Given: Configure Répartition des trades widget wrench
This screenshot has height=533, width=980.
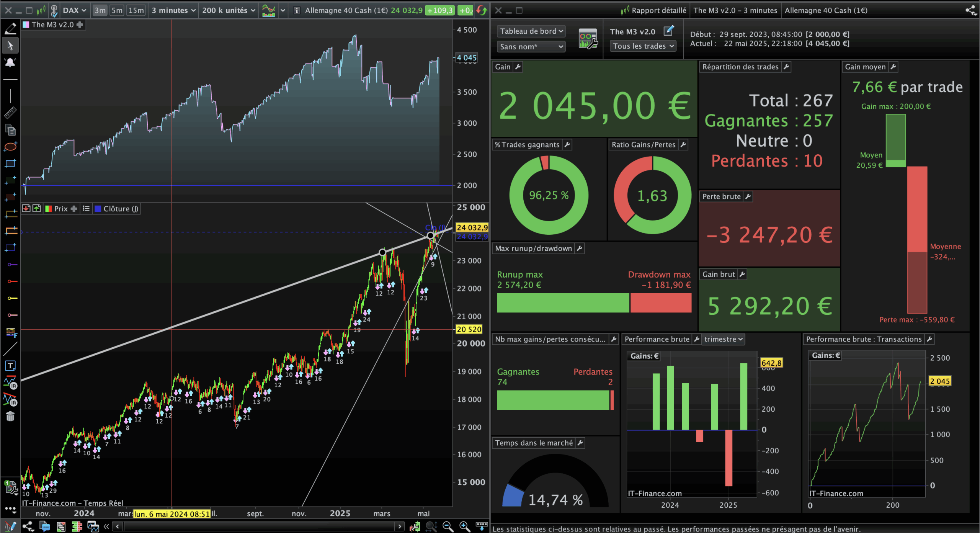Looking at the screenshot, I should [x=786, y=67].
